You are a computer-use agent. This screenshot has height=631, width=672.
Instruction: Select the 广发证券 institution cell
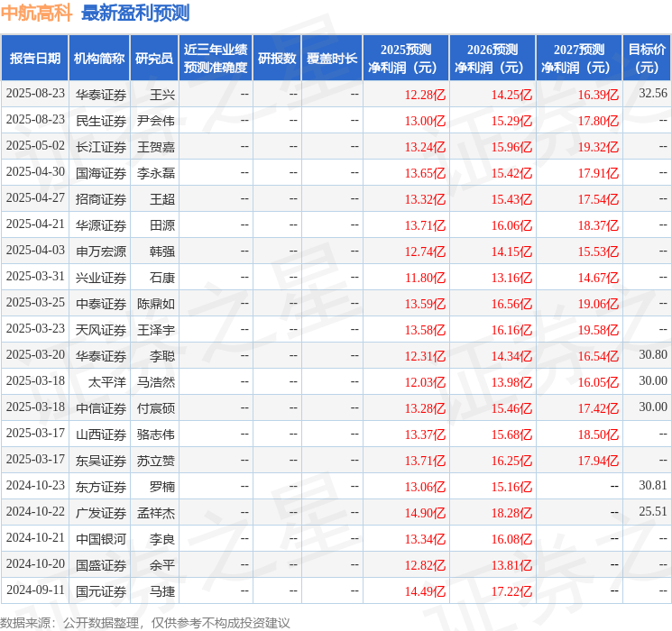point(101,513)
